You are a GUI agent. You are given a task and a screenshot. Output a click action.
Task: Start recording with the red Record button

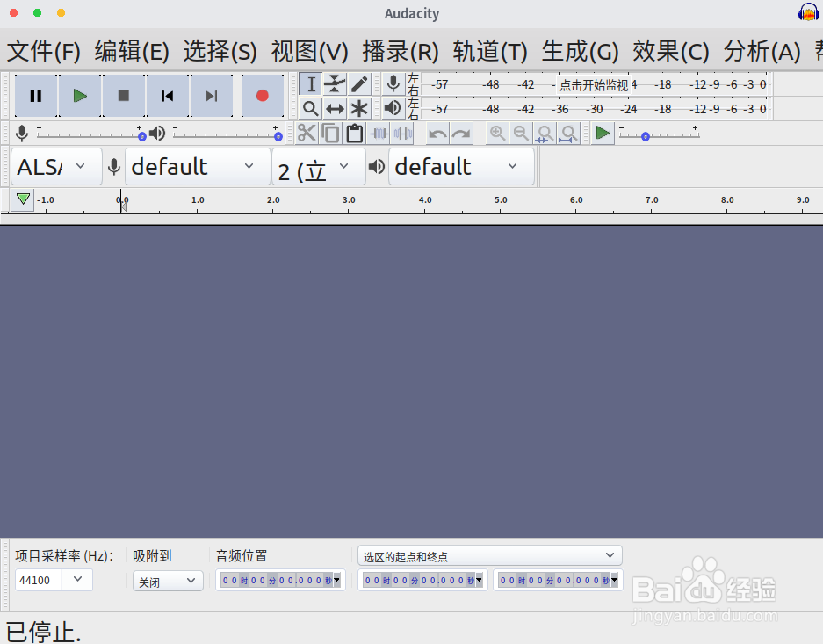coord(263,96)
